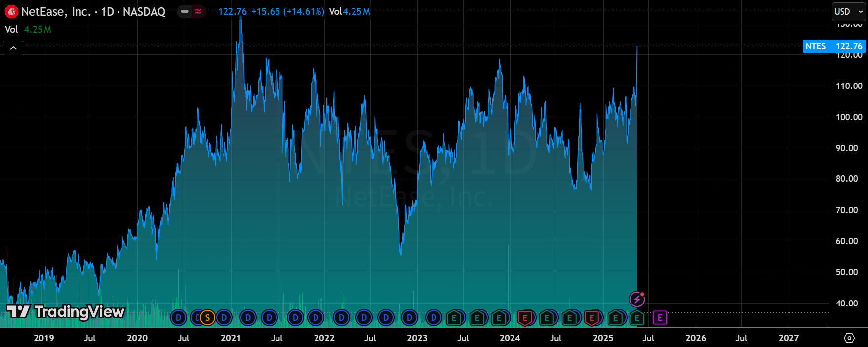Click the Vol indicator legend label

11,29
